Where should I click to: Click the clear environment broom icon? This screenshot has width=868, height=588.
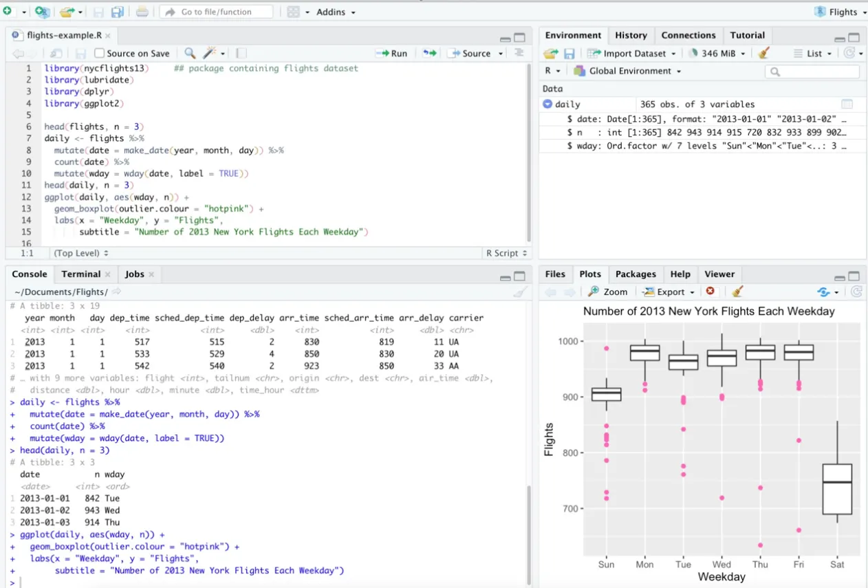[763, 53]
